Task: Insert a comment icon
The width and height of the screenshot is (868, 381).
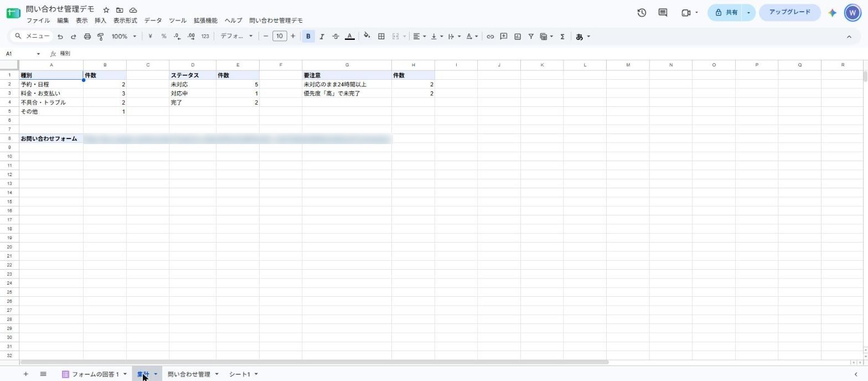Action: click(504, 37)
